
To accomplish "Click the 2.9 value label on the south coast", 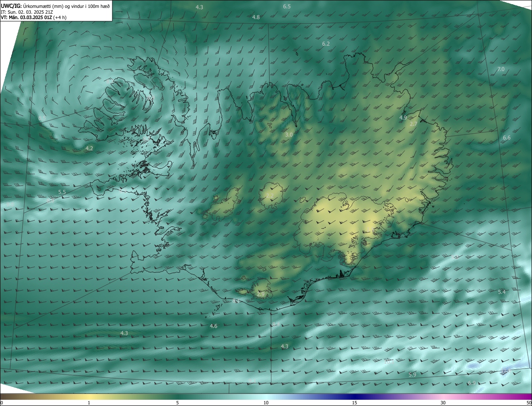I will [261, 294].
